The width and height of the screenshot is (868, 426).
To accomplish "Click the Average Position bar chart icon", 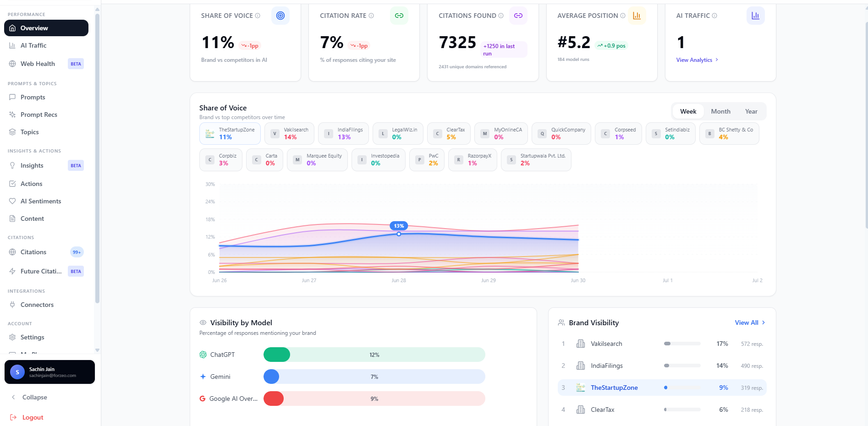I will [x=637, y=16].
